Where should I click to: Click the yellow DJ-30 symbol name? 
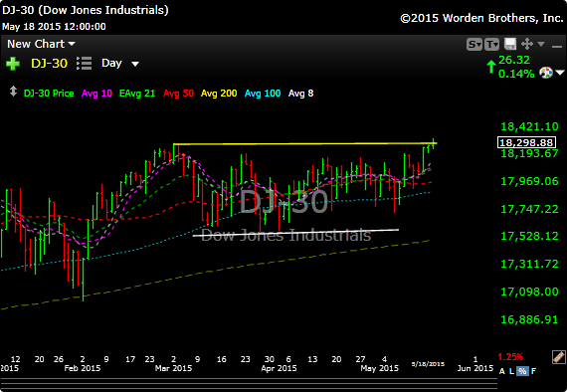(49, 64)
